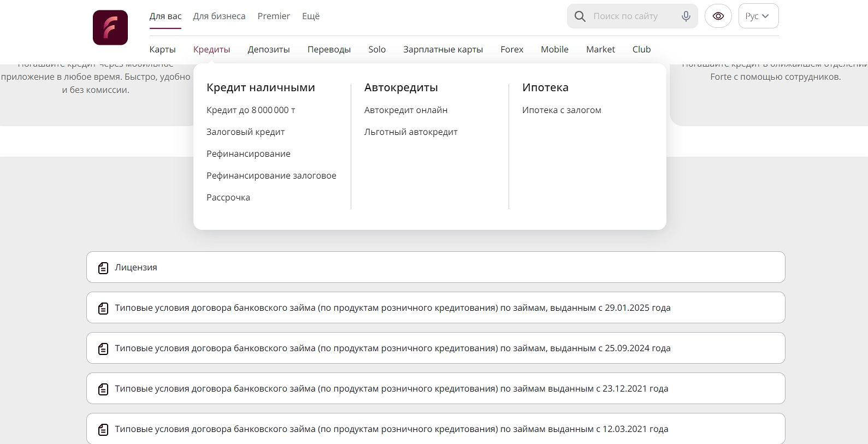
Task: Open the Депозиты navigation menu
Action: click(269, 50)
